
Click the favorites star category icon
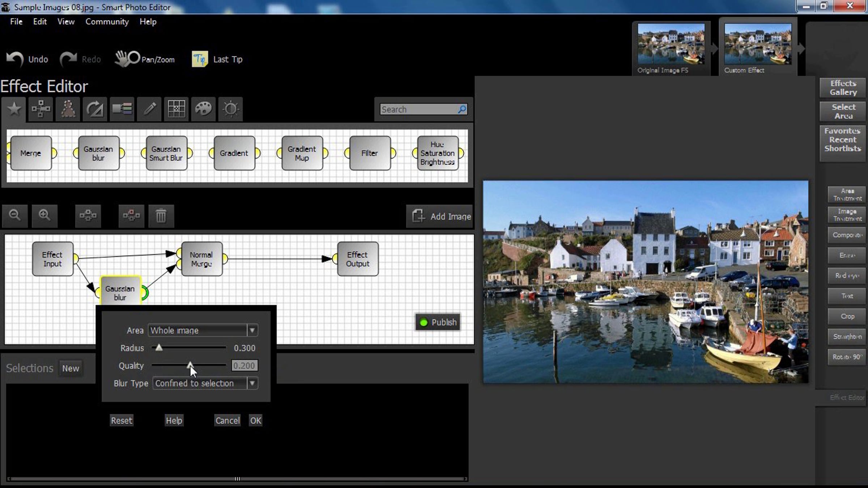(x=14, y=109)
